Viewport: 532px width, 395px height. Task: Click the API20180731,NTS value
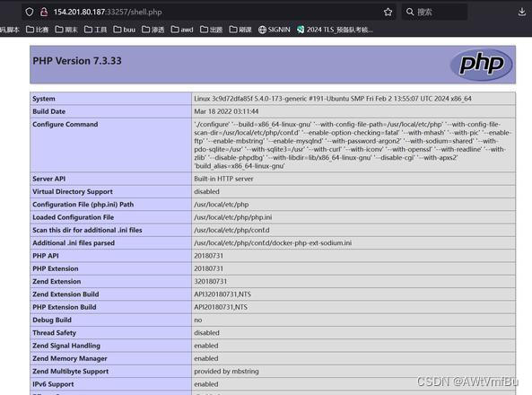point(221,307)
